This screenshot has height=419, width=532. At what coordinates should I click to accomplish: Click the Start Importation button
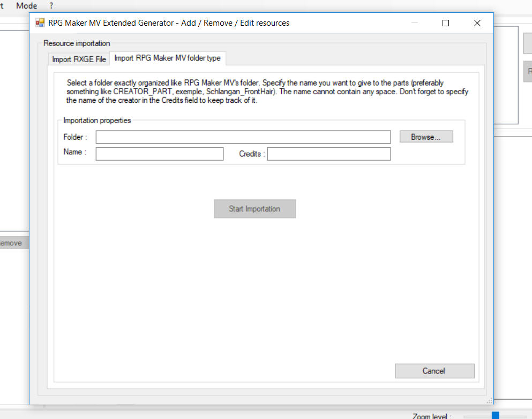pos(255,208)
